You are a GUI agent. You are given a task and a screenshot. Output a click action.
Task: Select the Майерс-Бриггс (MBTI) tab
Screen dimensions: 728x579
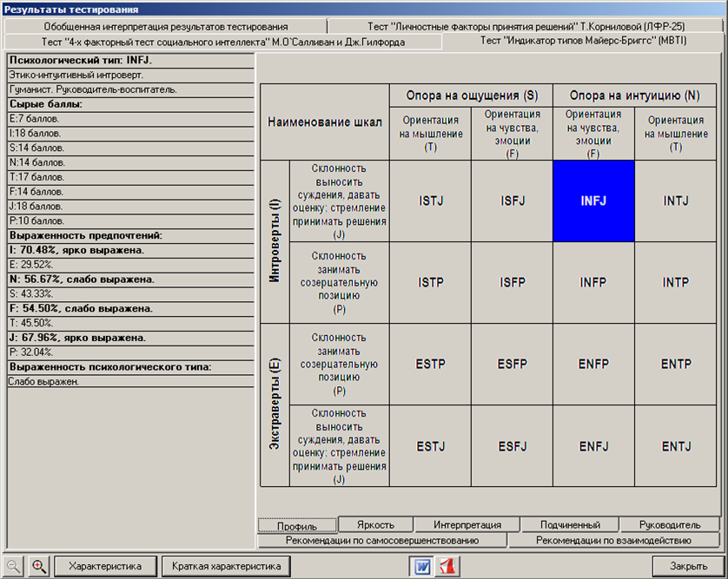click(583, 41)
